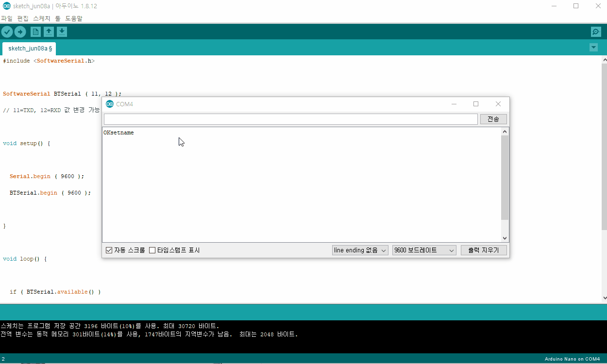This screenshot has width=607, height=364.
Task: Close the COM4 serial monitor window
Action: coord(498,104)
